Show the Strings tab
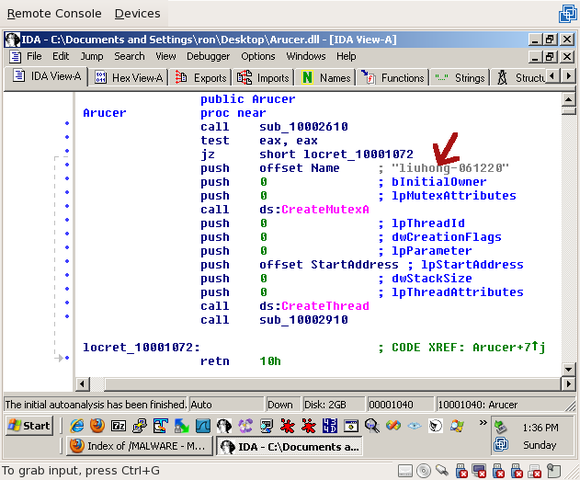This screenshot has width=580, height=480. [459, 78]
